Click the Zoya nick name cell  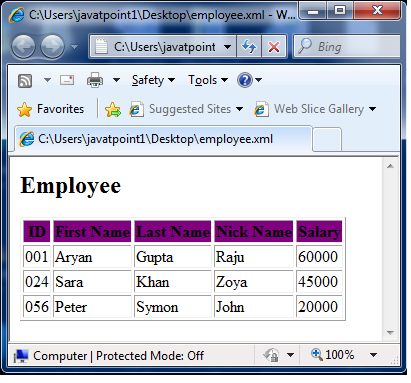(254, 282)
